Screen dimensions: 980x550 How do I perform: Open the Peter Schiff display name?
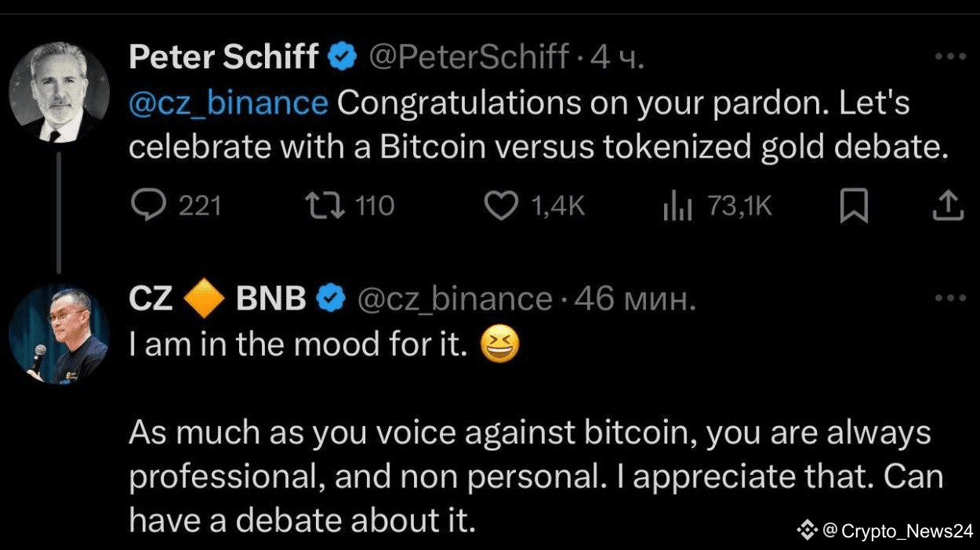[x=223, y=56]
